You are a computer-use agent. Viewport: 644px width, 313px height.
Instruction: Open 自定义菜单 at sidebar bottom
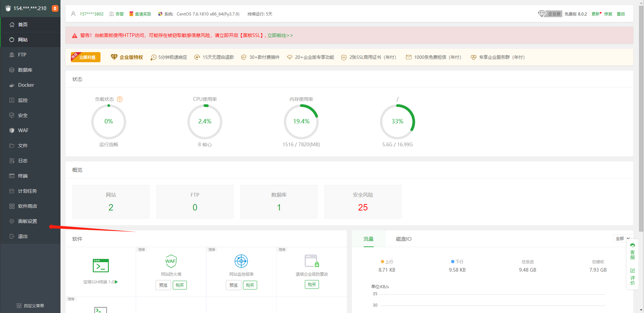[30, 306]
